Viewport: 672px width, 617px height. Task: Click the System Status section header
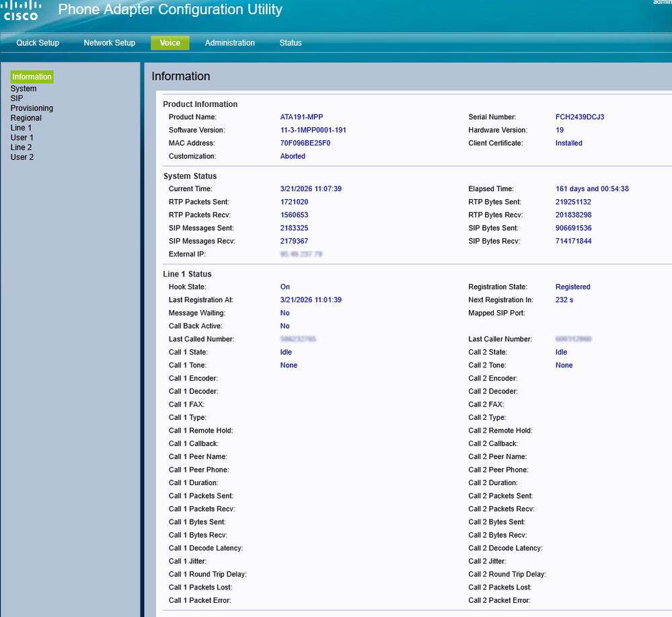tap(190, 176)
